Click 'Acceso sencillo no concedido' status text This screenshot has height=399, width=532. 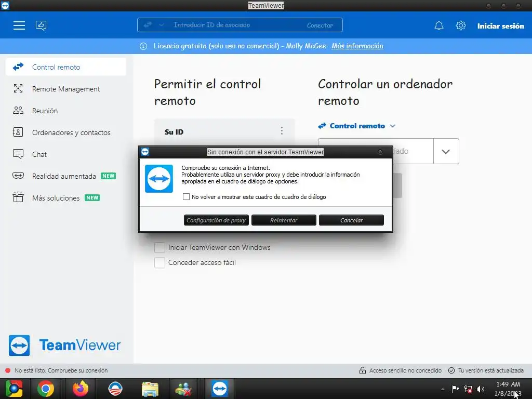(x=405, y=370)
